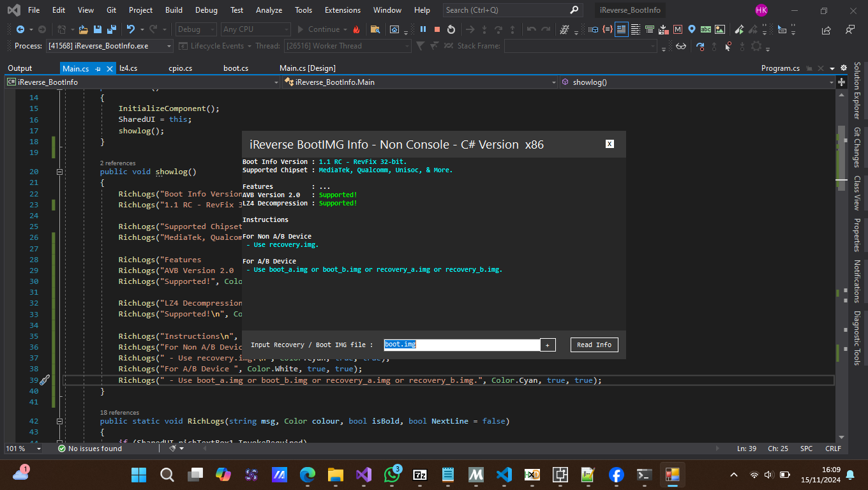Click the Save All icon
The image size is (868, 490).
point(112,29)
